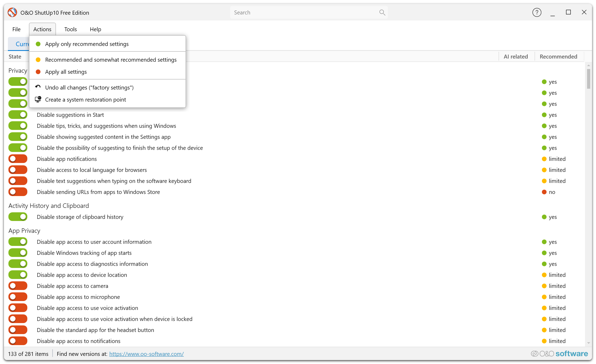Screen dimensions: 596x364
Task: Close the open Actions menu
Action: click(42, 29)
